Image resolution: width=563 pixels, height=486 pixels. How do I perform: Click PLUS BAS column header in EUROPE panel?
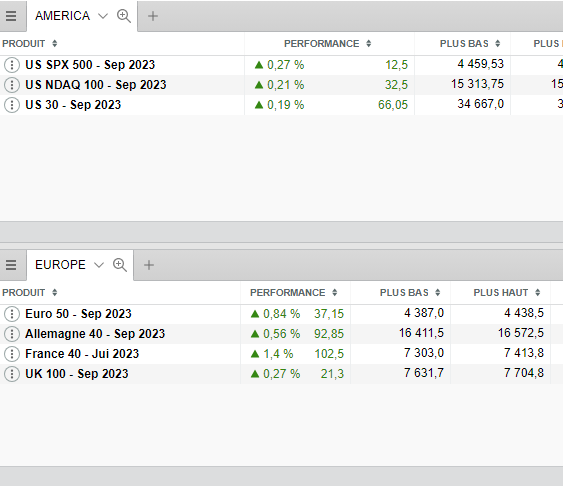click(x=404, y=293)
